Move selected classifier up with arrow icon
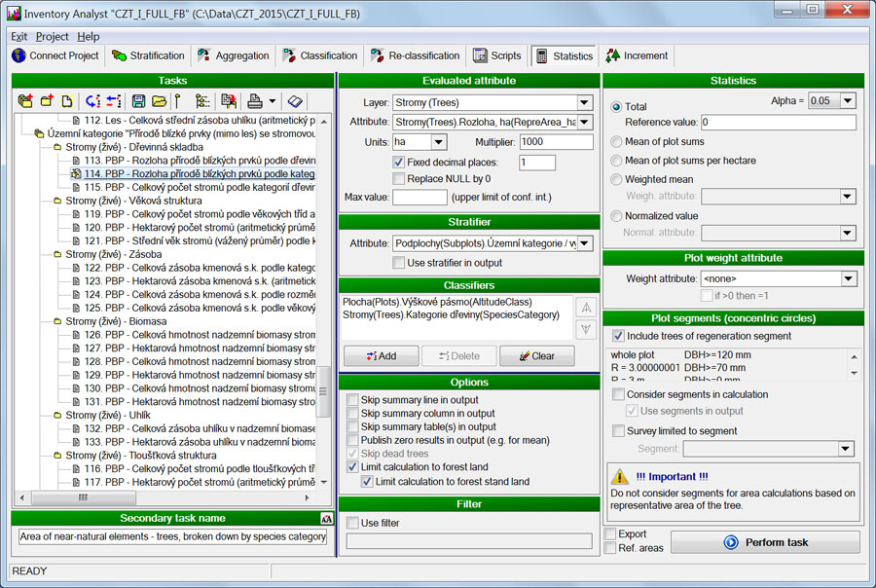Image resolution: width=876 pixels, height=588 pixels. coord(586,307)
